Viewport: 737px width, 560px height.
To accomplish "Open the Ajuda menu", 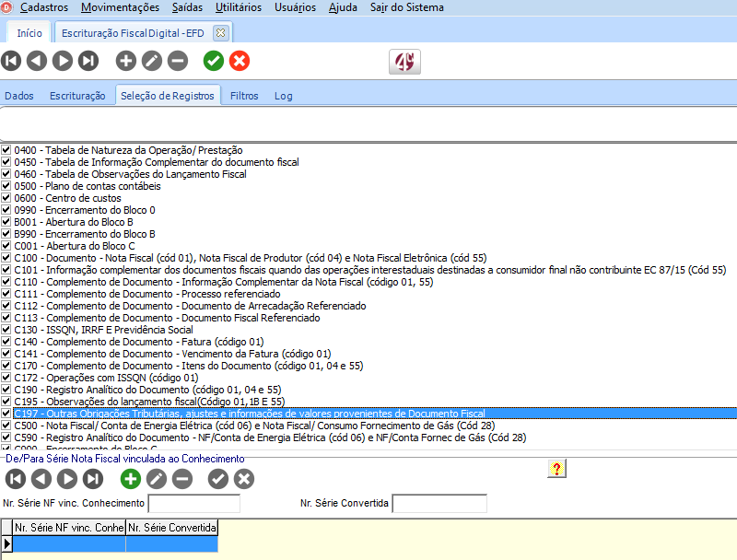I will [343, 7].
